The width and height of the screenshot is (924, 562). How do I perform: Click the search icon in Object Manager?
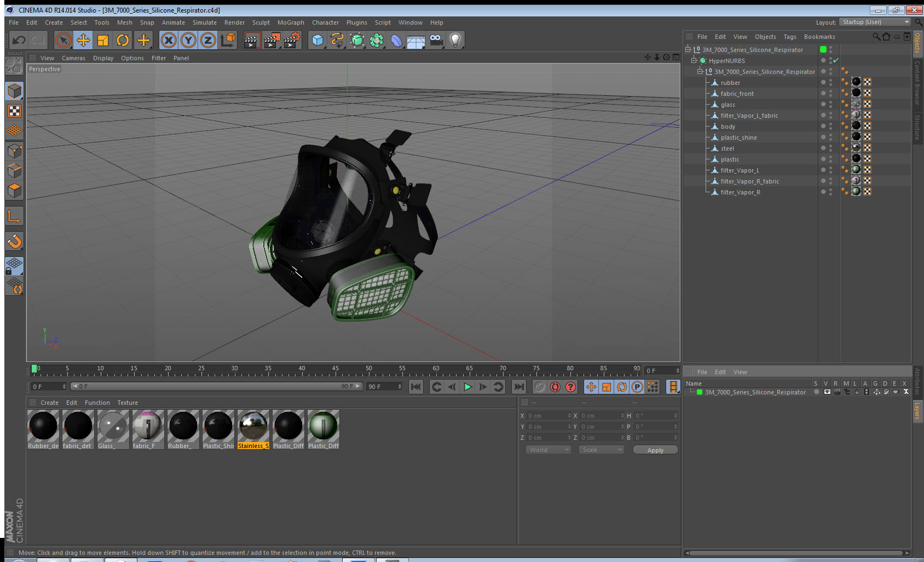click(876, 37)
